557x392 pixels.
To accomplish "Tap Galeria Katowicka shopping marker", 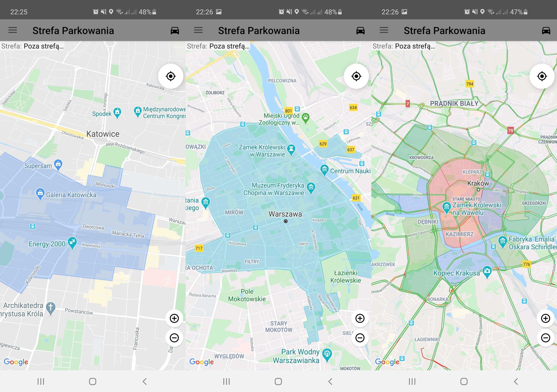I will 40,194.
